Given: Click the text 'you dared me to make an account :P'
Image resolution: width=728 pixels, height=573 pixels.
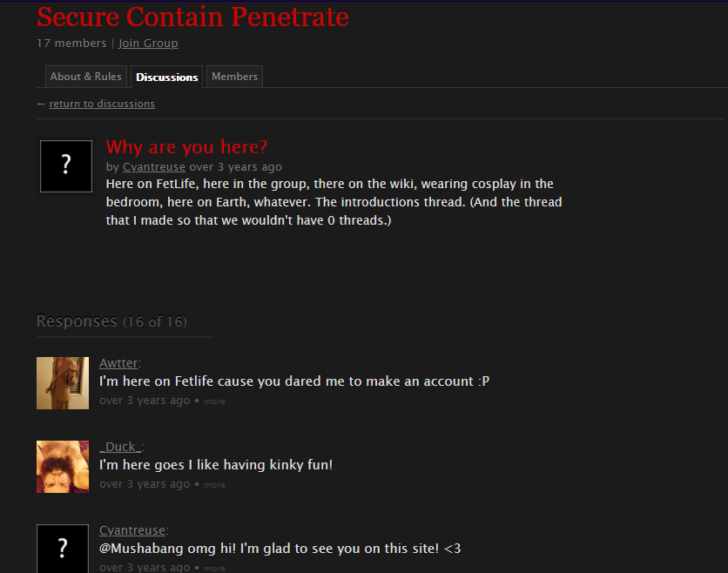Looking at the screenshot, I should point(374,381).
